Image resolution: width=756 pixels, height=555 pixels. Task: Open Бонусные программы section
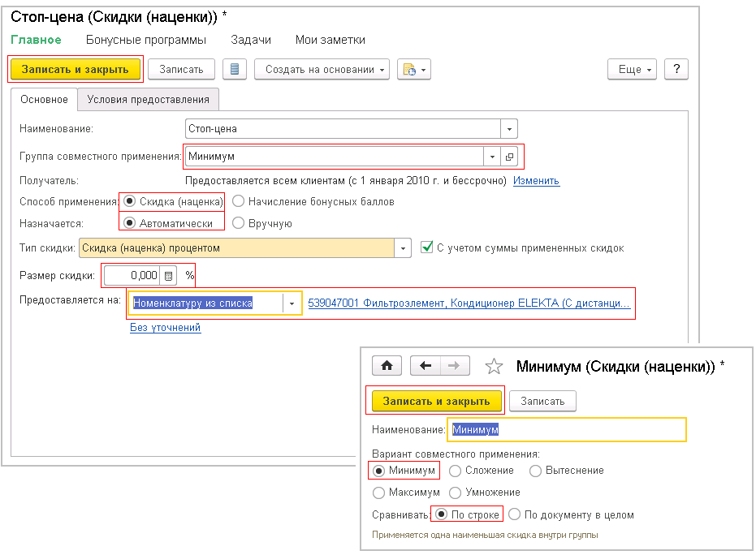pyautogui.click(x=146, y=40)
